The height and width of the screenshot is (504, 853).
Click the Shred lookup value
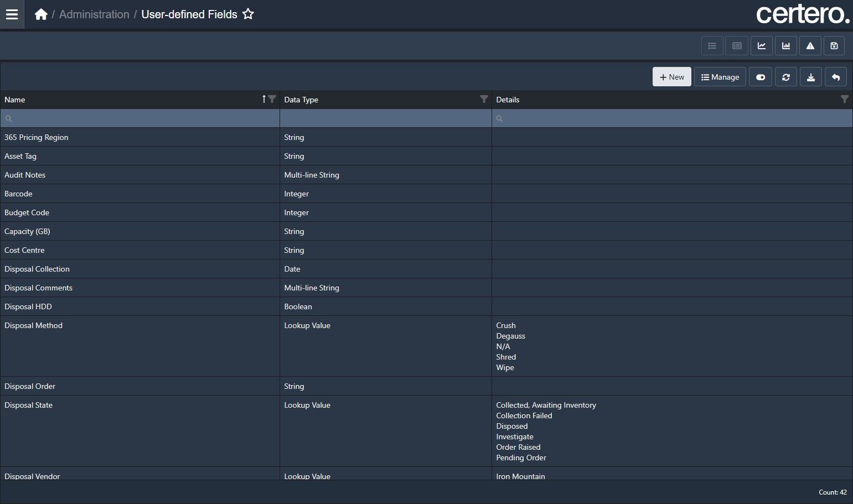(x=506, y=357)
